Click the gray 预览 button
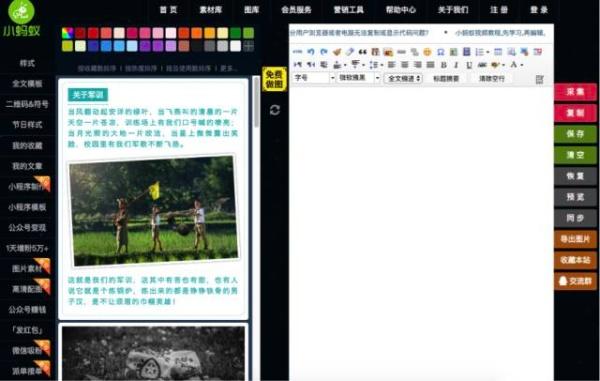The height and width of the screenshot is (381, 600). 575,197
